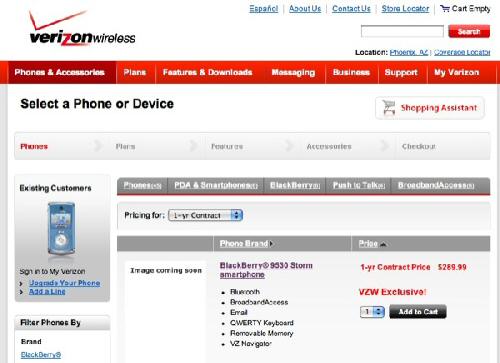Click the 1-yr Contract Price text
Screen dimensions: 500x363
click(x=395, y=267)
